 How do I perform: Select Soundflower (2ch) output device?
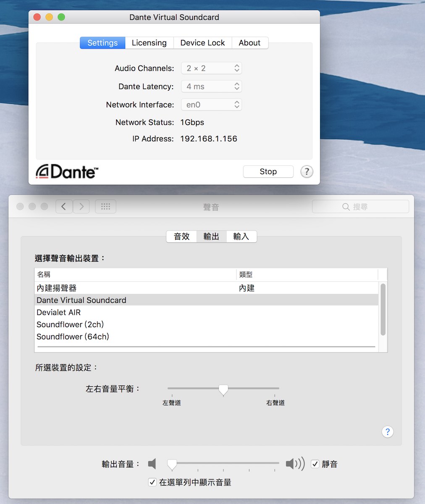point(206,325)
